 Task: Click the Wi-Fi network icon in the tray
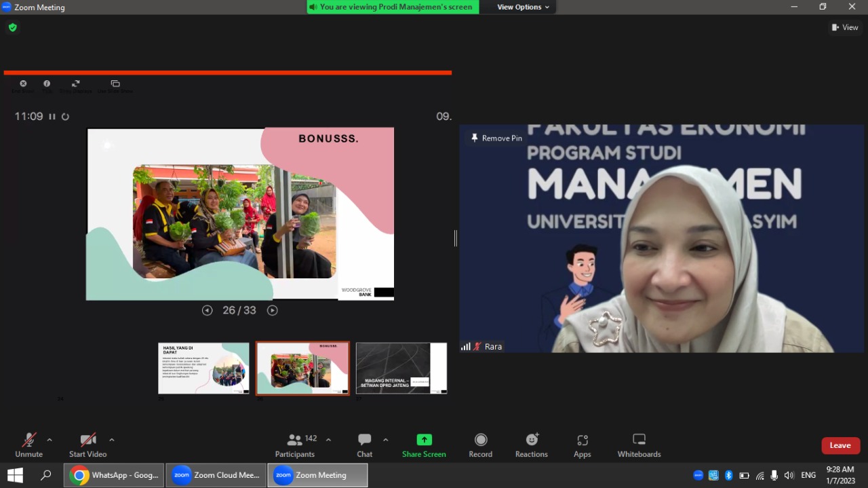pyautogui.click(x=759, y=475)
